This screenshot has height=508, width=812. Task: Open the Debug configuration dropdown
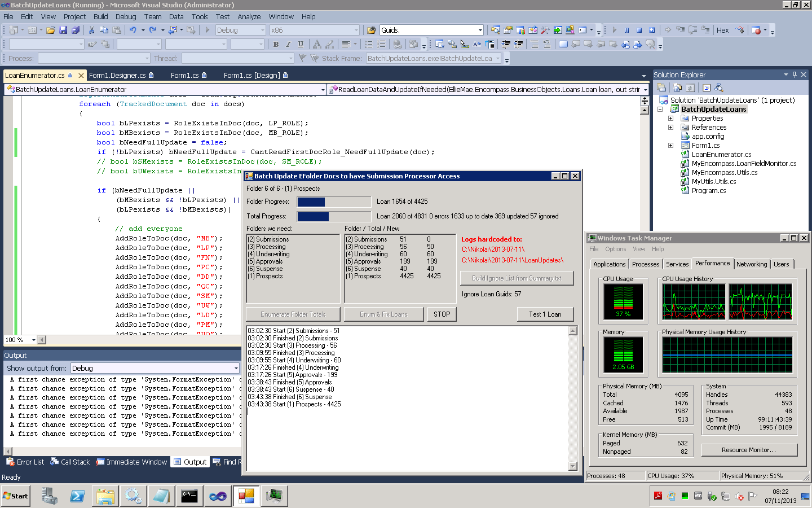coord(263,30)
